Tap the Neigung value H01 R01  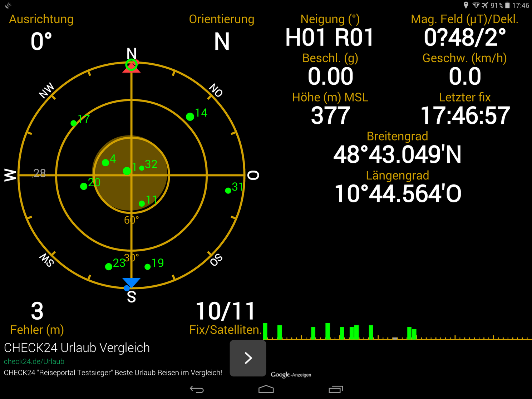point(330,38)
